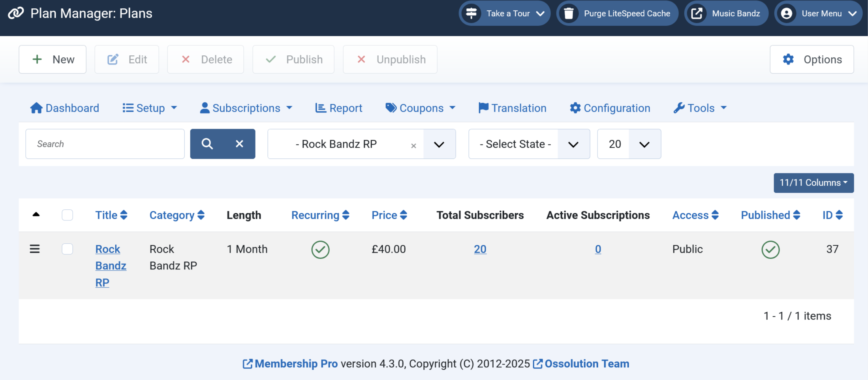This screenshot has width=868, height=380.
Task: Click the User Menu avatar icon
Action: pos(786,13)
